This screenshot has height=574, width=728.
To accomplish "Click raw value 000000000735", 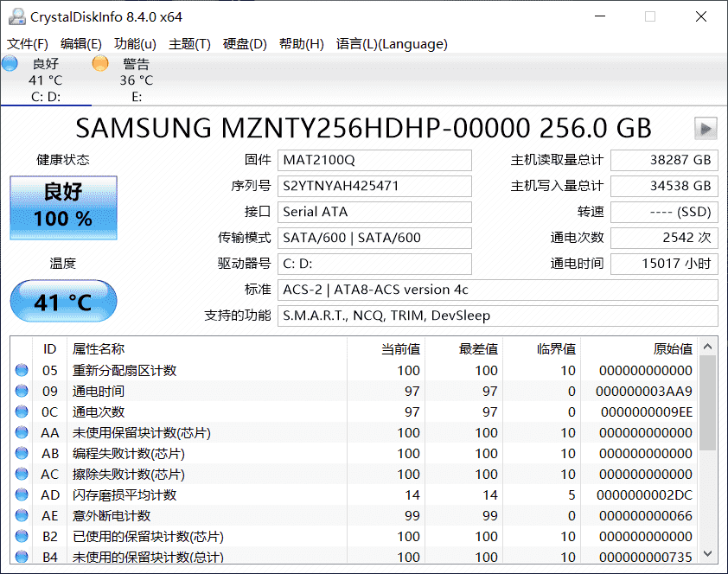I will coord(645,557).
